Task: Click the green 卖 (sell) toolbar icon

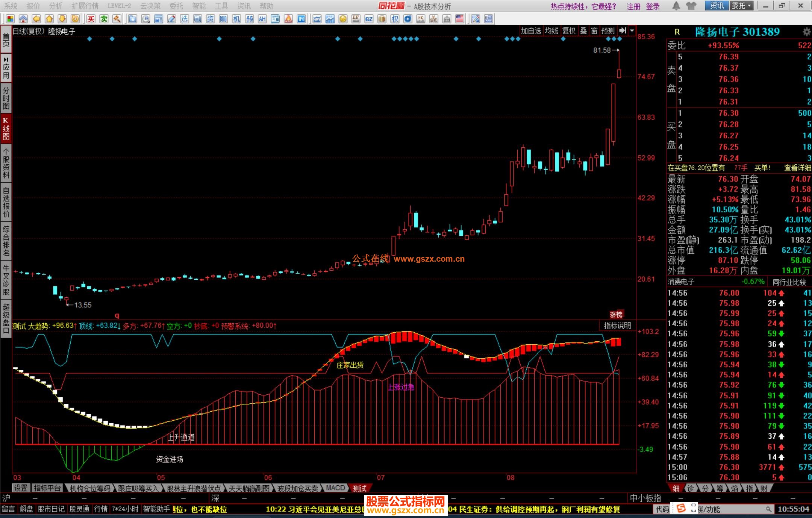Action: (x=104, y=19)
